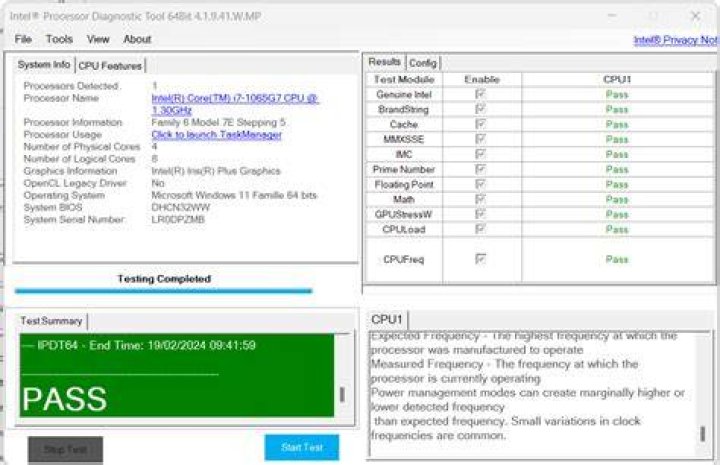This screenshot has width=720, height=465.
Task: Click the Family 6 Model 7E Stepping text
Action: (218, 122)
